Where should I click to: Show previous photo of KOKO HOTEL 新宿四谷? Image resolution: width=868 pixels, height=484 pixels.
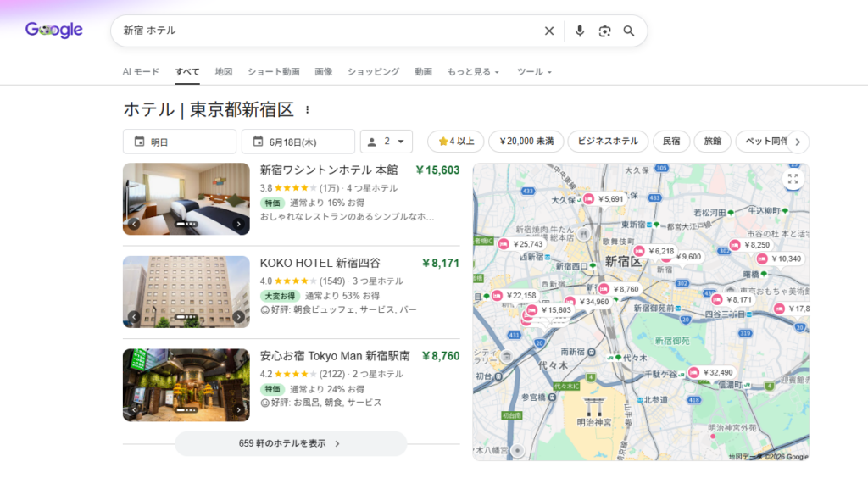click(135, 317)
